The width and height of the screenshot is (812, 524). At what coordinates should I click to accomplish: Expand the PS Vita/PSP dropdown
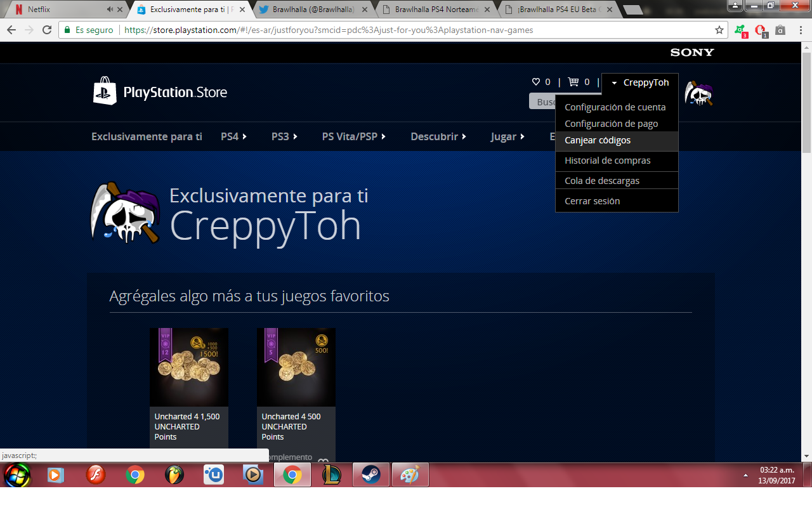pyautogui.click(x=354, y=136)
